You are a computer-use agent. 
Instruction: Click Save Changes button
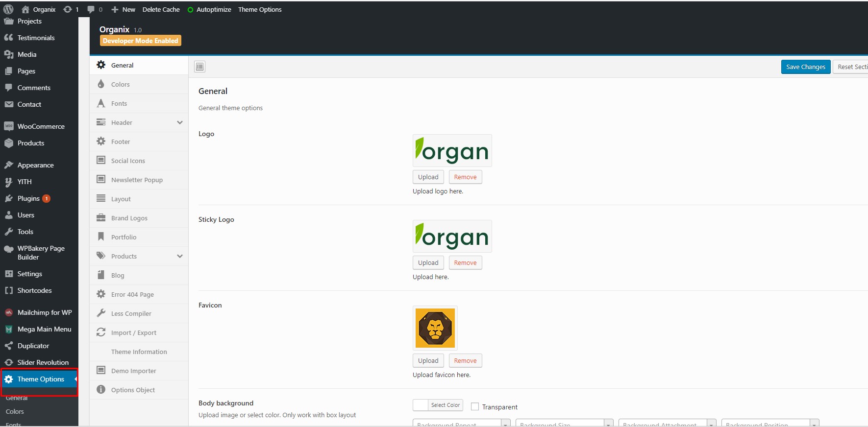pyautogui.click(x=806, y=67)
